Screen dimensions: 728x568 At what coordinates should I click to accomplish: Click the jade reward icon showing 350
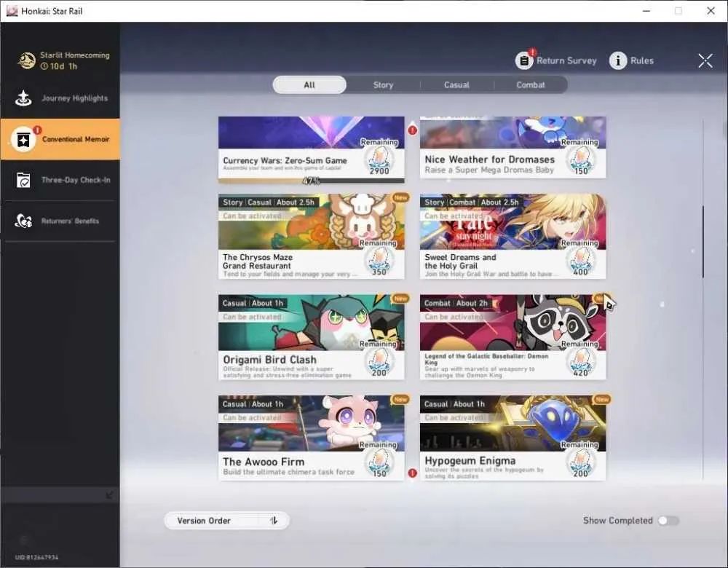[379, 261]
